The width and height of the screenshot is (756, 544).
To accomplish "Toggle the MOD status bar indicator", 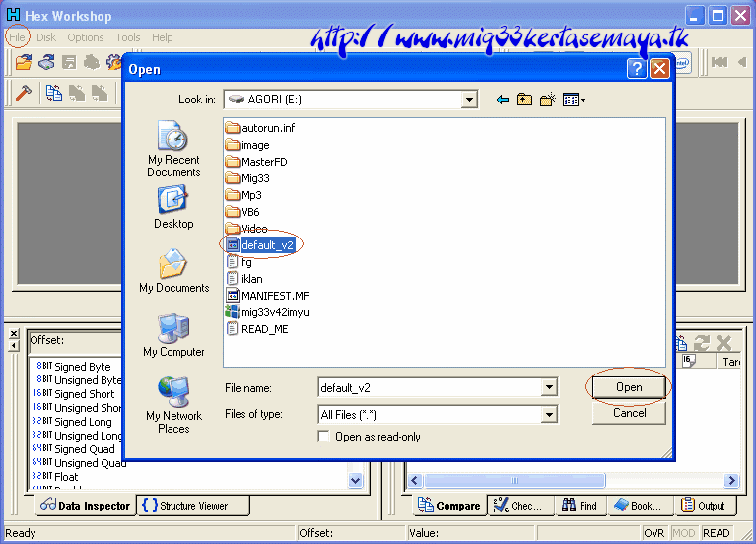I will pos(684,533).
